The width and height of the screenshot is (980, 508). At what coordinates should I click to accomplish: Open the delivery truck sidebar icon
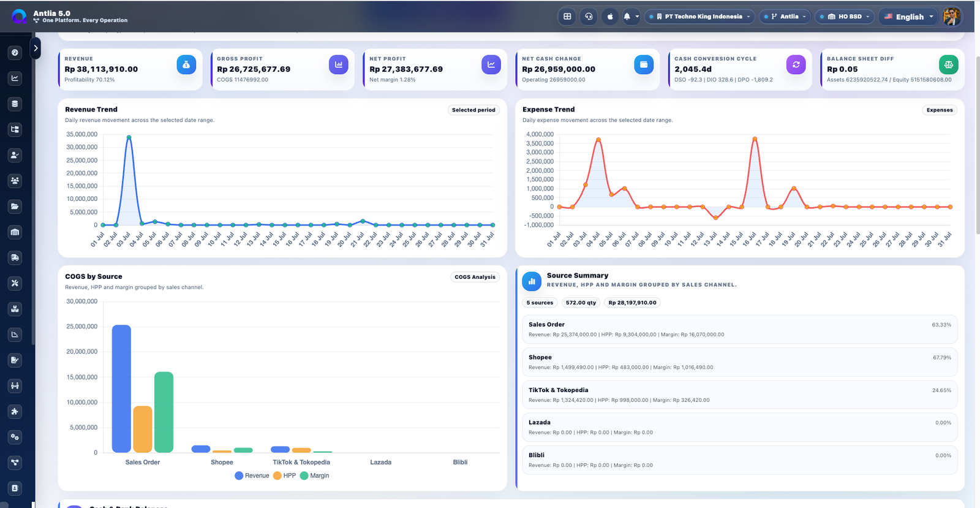(15, 258)
